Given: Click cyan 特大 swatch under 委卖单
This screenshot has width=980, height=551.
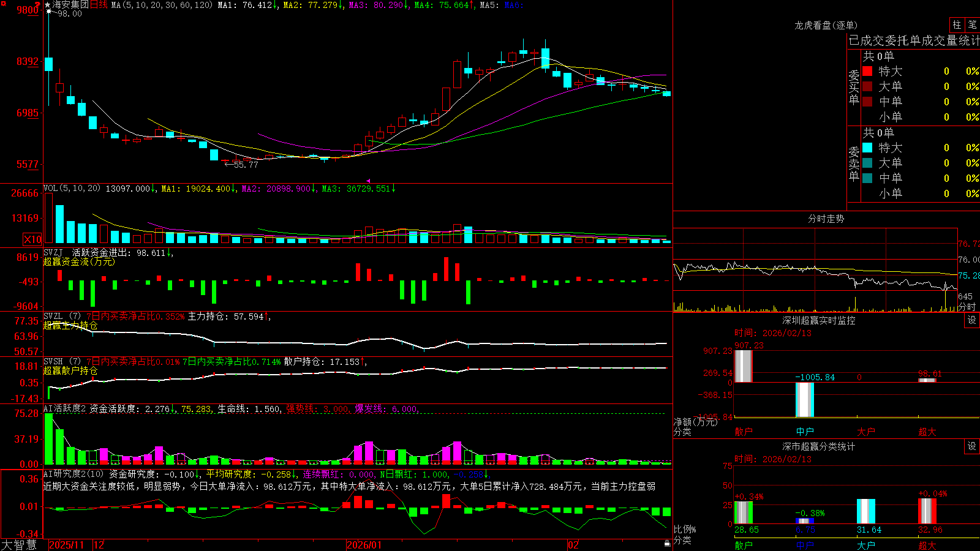Looking at the screenshot, I should pyautogui.click(x=867, y=148).
